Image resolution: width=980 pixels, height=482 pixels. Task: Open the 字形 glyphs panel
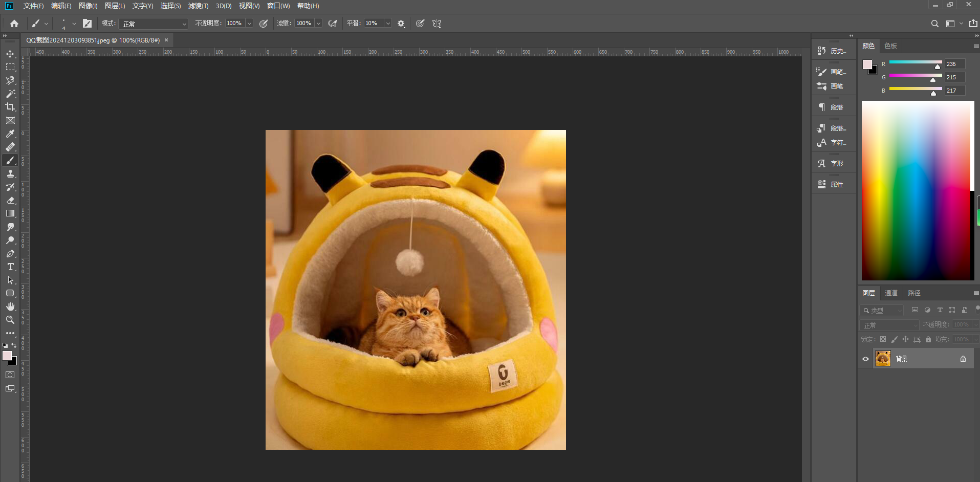click(x=833, y=163)
